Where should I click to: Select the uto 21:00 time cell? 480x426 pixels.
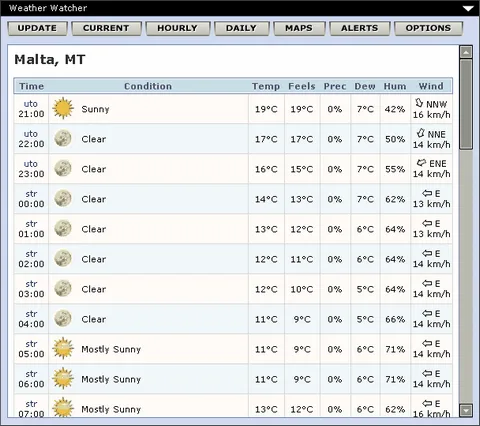31,109
